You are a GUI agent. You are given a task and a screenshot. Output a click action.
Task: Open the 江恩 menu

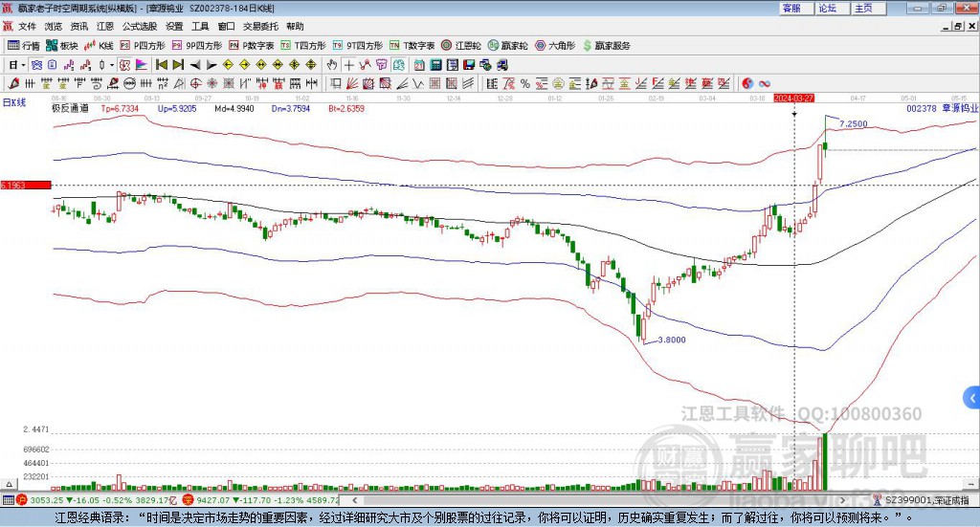pyautogui.click(x=105, y=26)
